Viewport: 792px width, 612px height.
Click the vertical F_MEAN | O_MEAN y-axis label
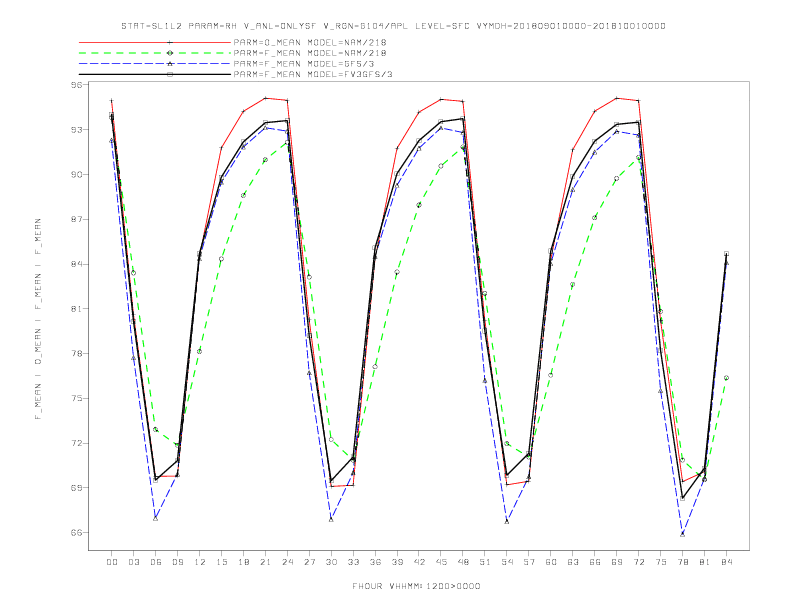tap(38, 319)
